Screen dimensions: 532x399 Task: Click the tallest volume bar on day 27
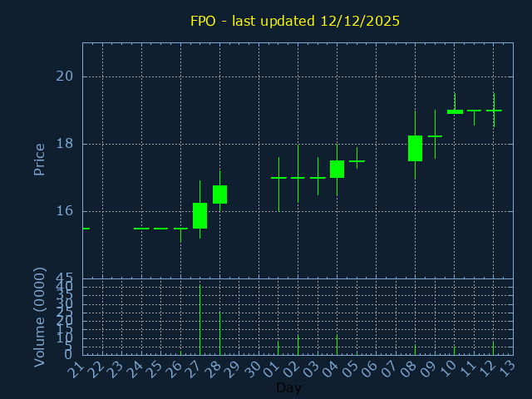coord(199,320)
